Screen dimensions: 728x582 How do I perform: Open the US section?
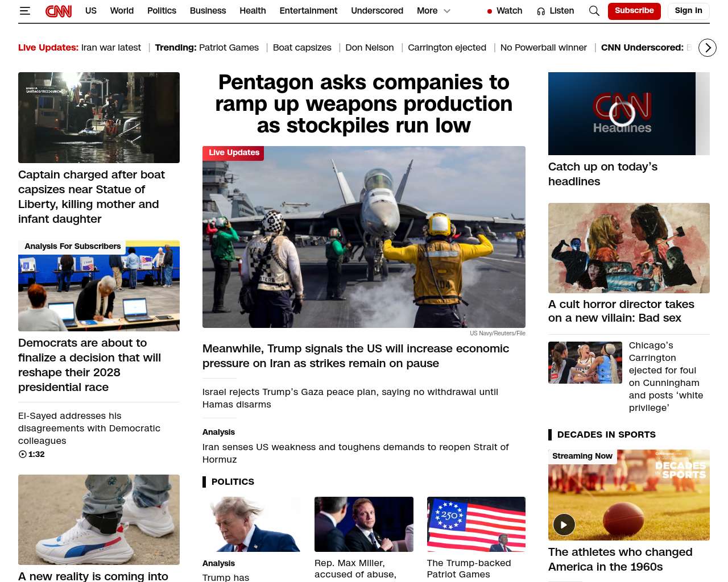pyautogui.click(x=91, y=11)
